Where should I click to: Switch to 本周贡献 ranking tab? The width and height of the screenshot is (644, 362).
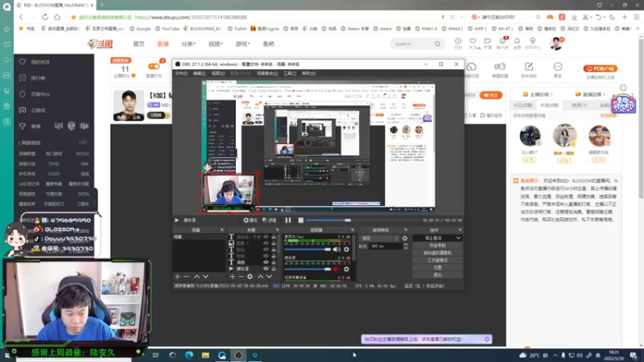550,105
